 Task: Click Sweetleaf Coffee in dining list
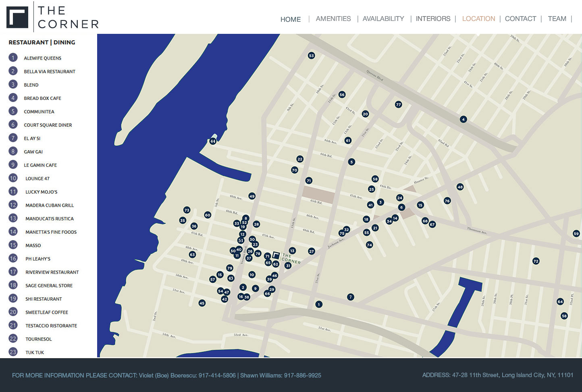coord(47,312)
